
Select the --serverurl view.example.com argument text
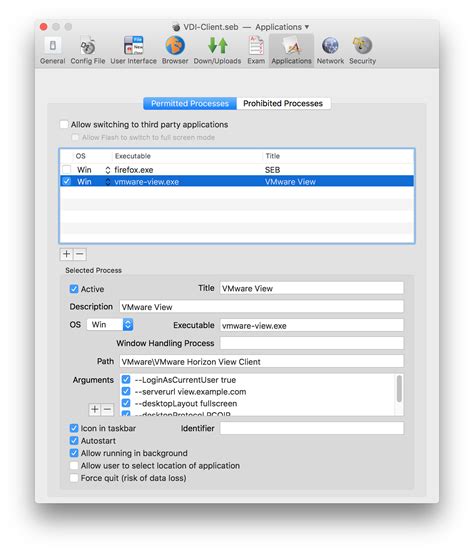[x=190, y=391]
